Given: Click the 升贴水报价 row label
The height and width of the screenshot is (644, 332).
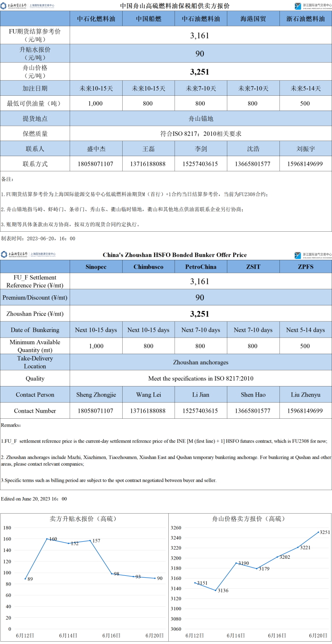Looking at the screenshot, I should point(35,53).
